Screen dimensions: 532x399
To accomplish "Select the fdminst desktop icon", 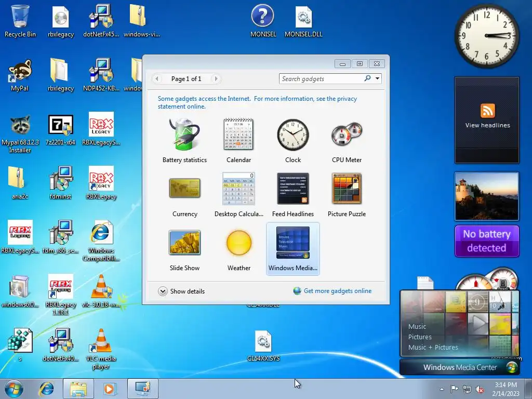I will point(60,183).
